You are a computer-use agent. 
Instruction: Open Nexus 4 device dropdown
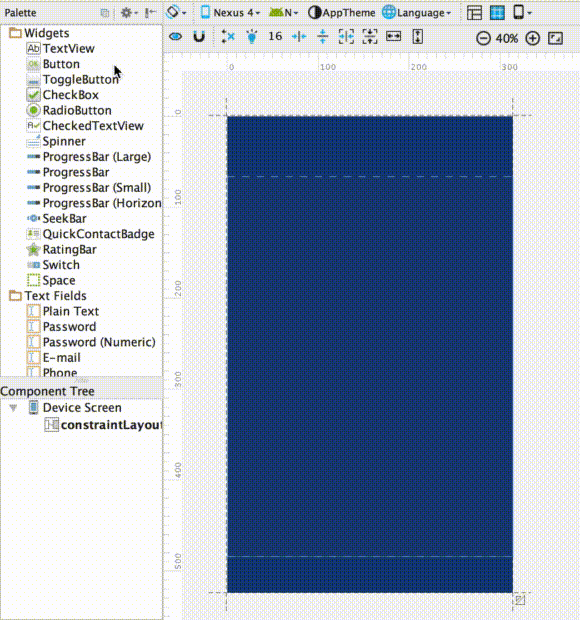coord(230,13)
